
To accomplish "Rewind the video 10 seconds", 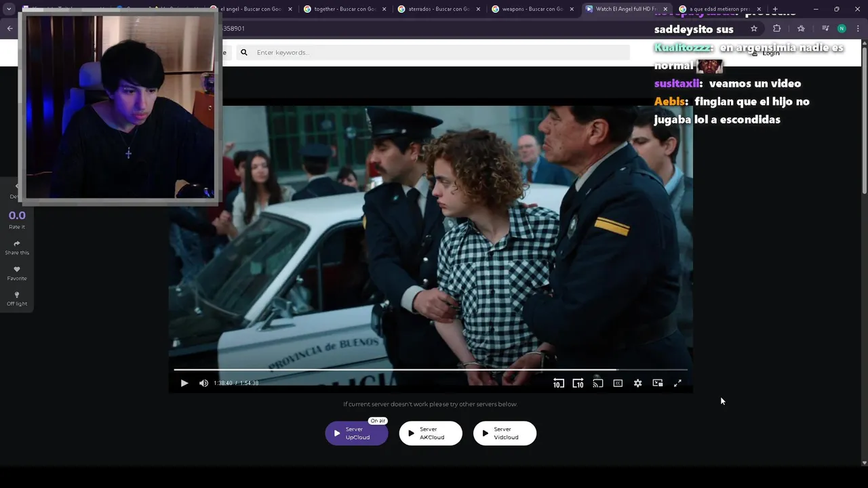I will click(558, 383).
